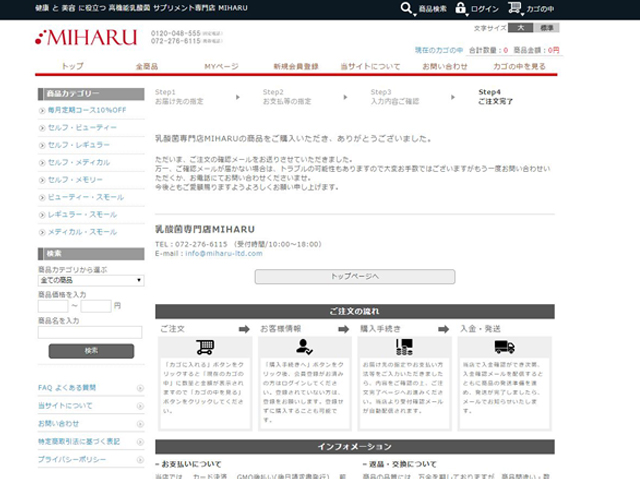Click bullet icon beside メディカル・スモール
The height and width of the screenshot is (480, 640).
click(x=42, y=233)
